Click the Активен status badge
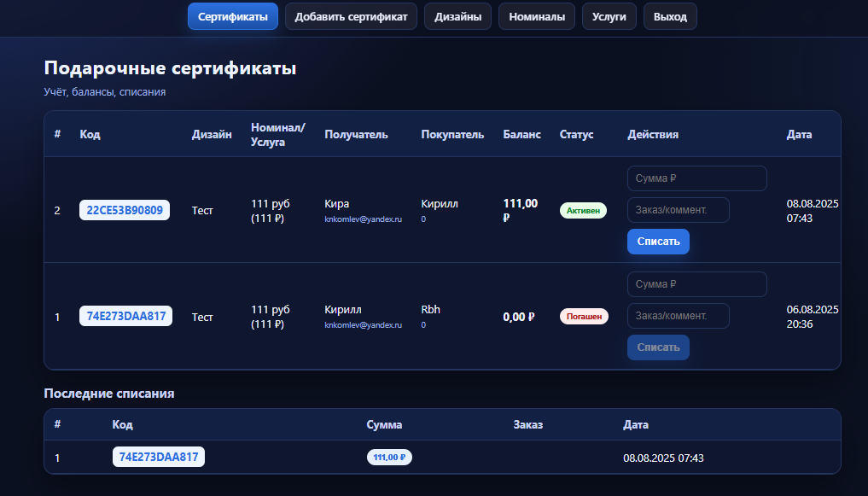 (x=583, y=209)
